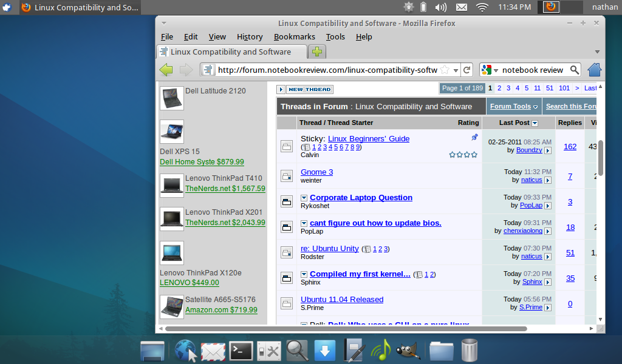622x364 pixels.
Task: Open the Wi-Fi network indicator
Action: (482, 7)
